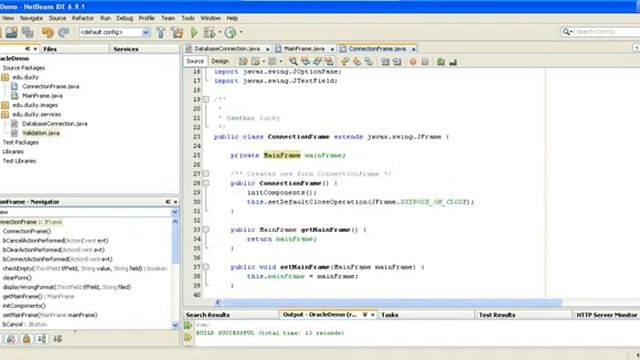Open the Search Results tab
The width and height of the screenshot is (640, 360).
coord(208,315)
